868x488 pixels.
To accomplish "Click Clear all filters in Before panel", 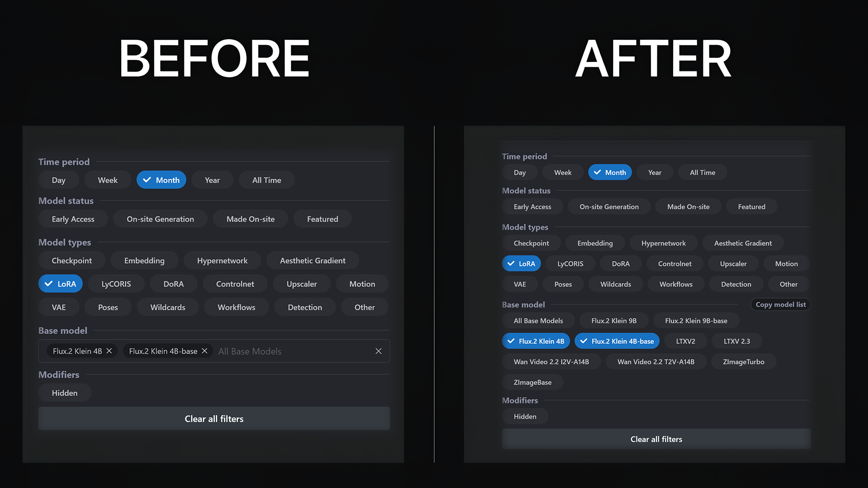I will coord(214,418).
